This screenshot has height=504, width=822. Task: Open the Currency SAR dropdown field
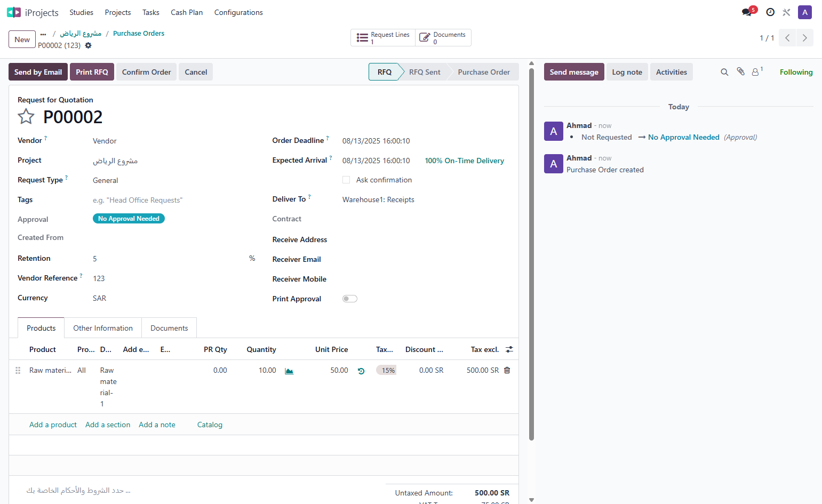173,298
